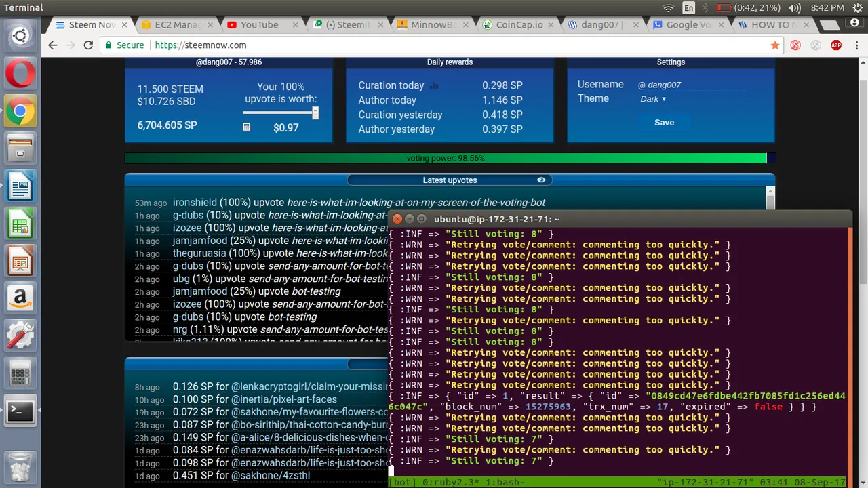The width and height of the screenshot is (868, 488).
Task: Switch to the Google Voice tab
Action: point(686,25)
